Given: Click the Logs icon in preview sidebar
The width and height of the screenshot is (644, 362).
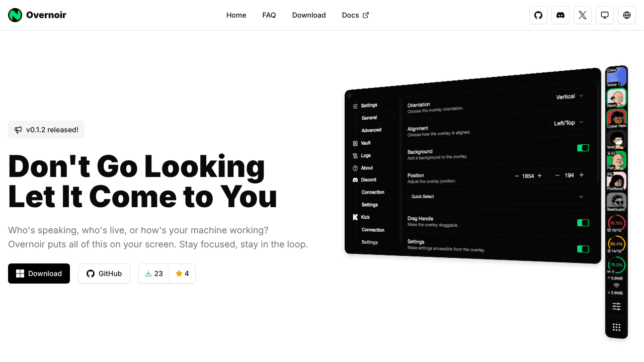Looking at the screenshot, I should (x=355, y=156).
